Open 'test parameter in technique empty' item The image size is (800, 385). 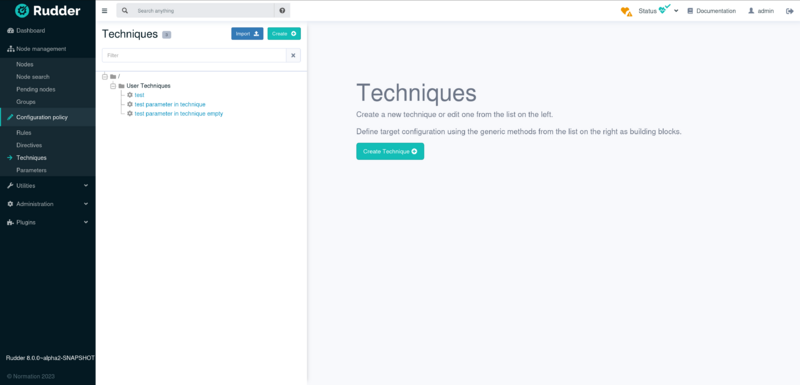(179, 114)
